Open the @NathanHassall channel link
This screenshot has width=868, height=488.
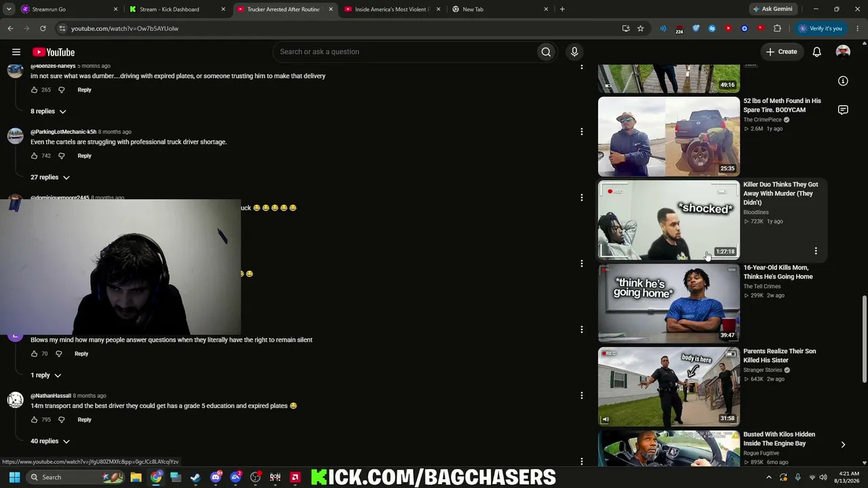pos(51,396)
